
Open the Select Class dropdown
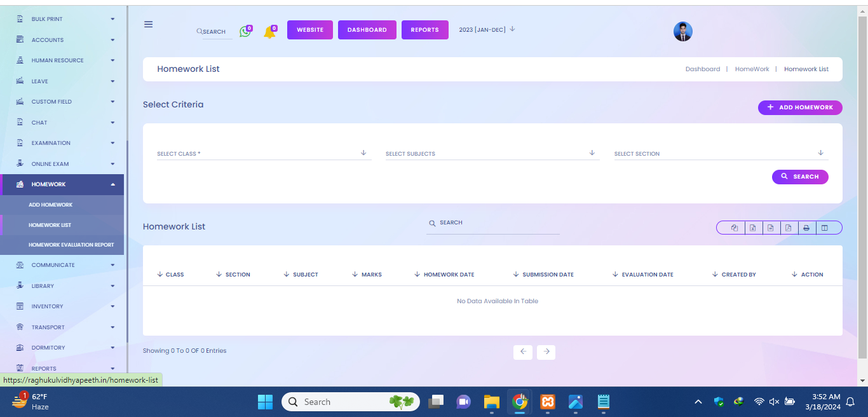(x=263, y=153)
